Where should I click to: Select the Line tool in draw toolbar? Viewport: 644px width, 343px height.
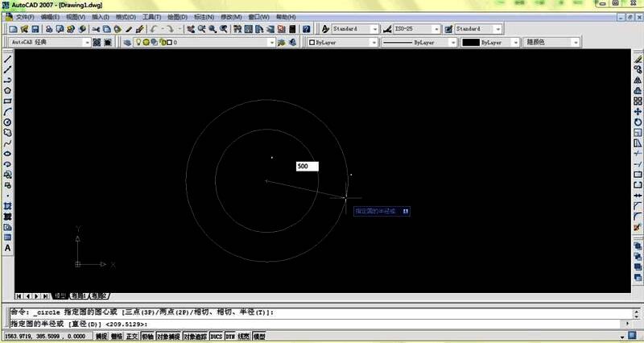coord(7,59)
